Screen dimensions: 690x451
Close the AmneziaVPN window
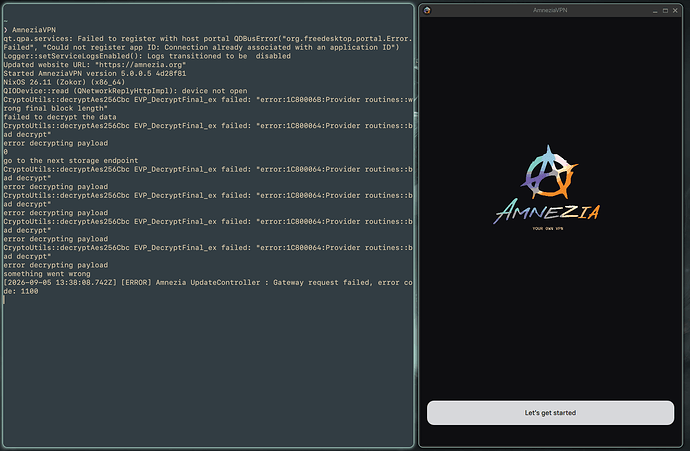point(675,11)
